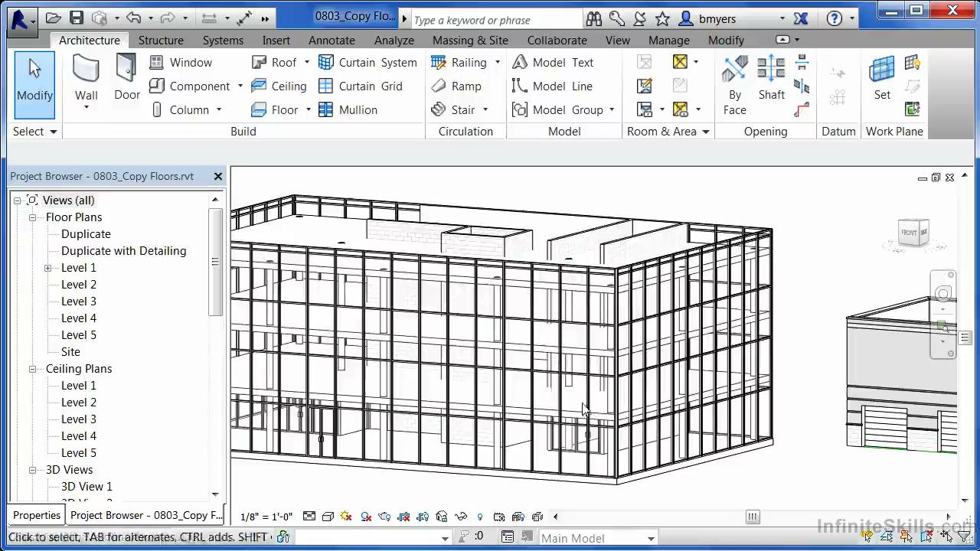Open the Systems ribbon tab
980x551 pixels.
coord(223,41)
